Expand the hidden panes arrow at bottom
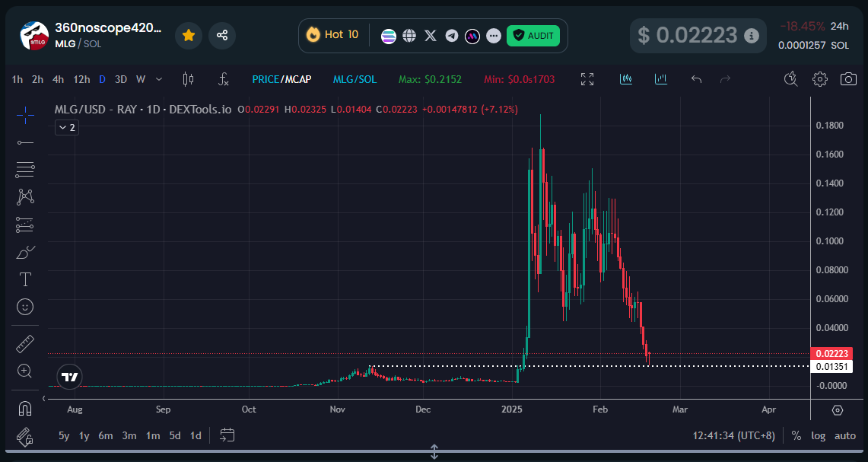The image size is (868, 462). coord(434,451)
